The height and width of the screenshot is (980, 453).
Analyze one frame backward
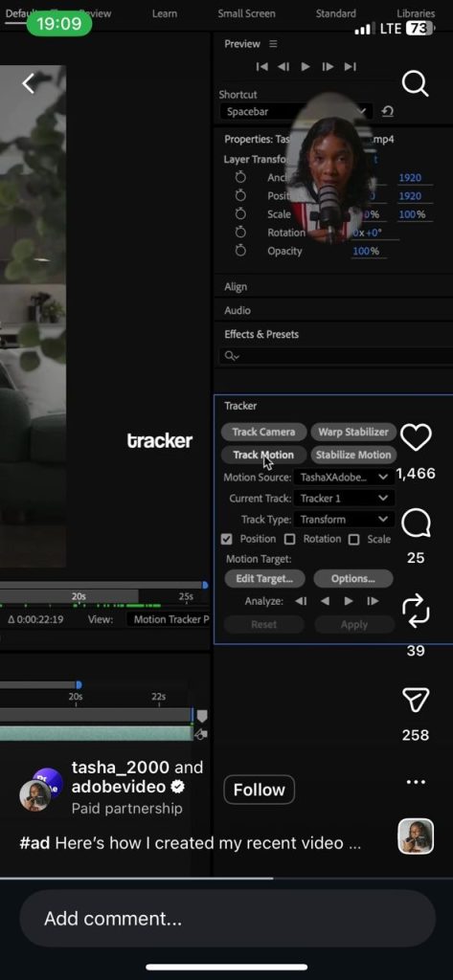pos(301,601)
